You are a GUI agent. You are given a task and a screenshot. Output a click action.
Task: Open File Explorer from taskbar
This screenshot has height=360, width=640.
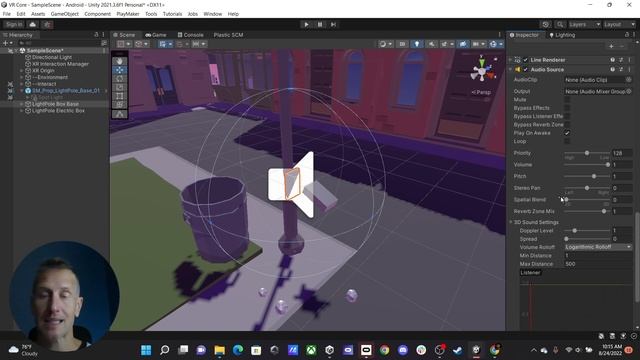(219, 350)
